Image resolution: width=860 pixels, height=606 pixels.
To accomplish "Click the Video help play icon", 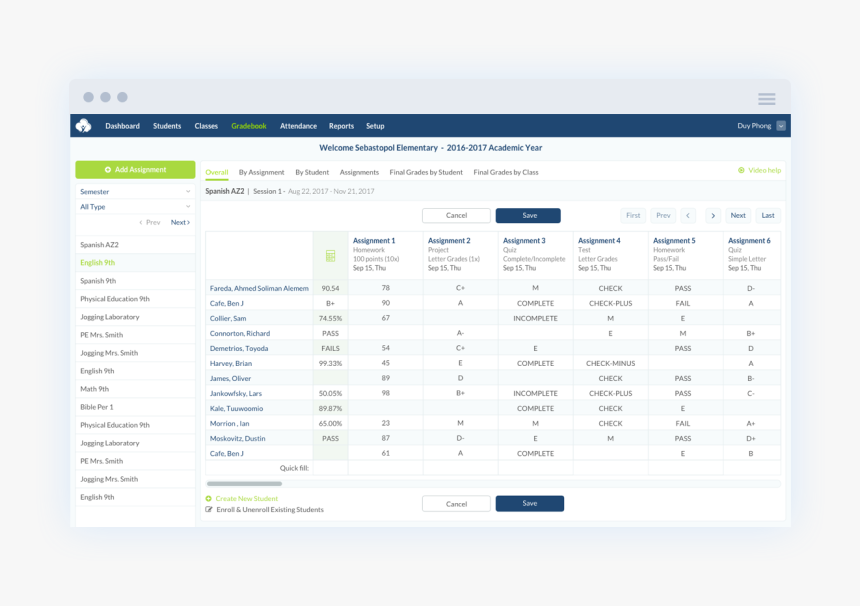I will coord(741,171).
